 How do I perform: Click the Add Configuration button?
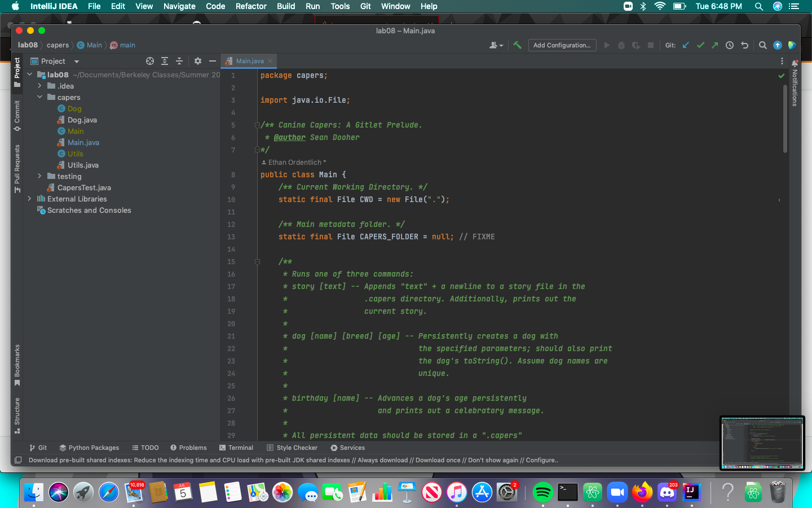tap(562, 45)
